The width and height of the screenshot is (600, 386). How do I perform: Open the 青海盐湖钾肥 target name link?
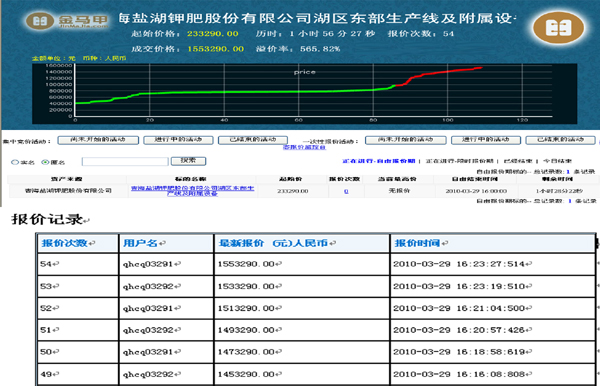pyautogui.click(x=192, y=191)
